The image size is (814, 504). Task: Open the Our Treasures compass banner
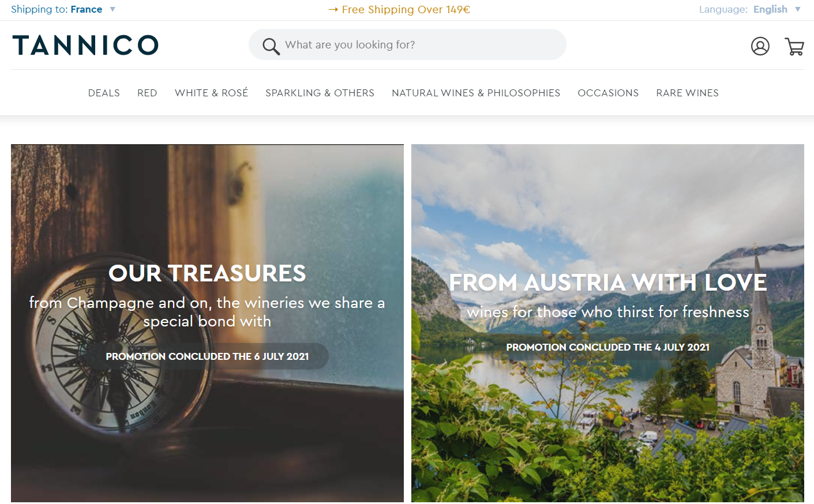coord(207,323)
